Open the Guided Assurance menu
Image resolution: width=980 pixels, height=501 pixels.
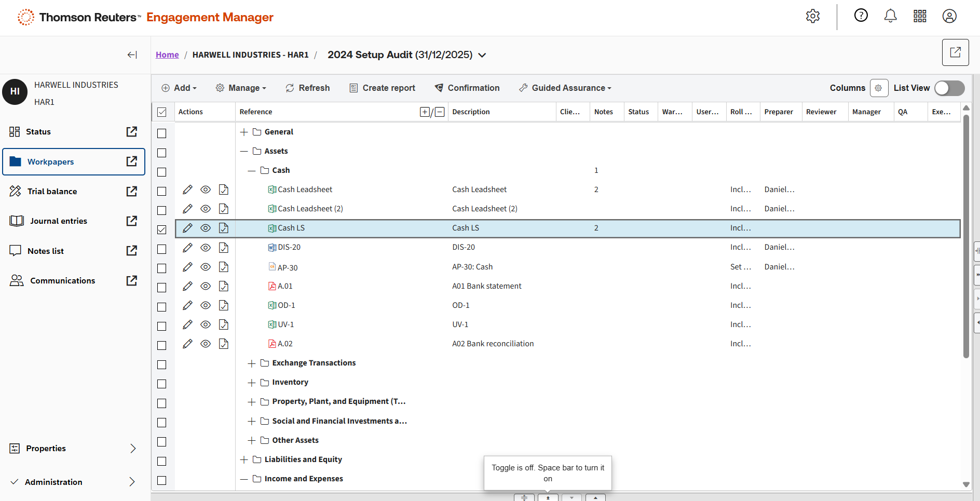click(565, 88)
